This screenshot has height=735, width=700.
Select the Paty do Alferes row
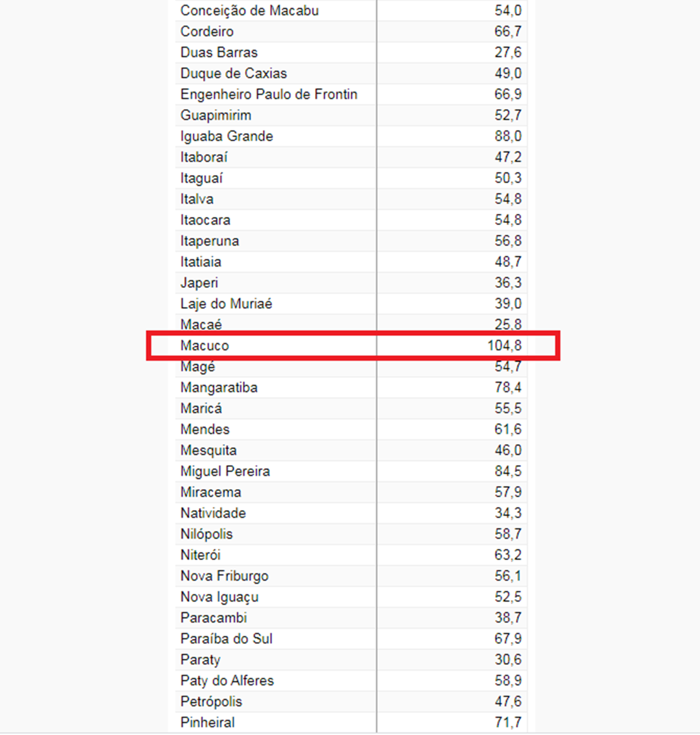[x=227, y=680]
